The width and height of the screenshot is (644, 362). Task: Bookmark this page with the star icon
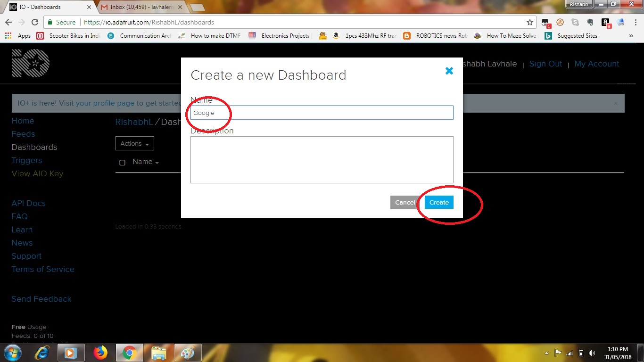click(530, 22)
